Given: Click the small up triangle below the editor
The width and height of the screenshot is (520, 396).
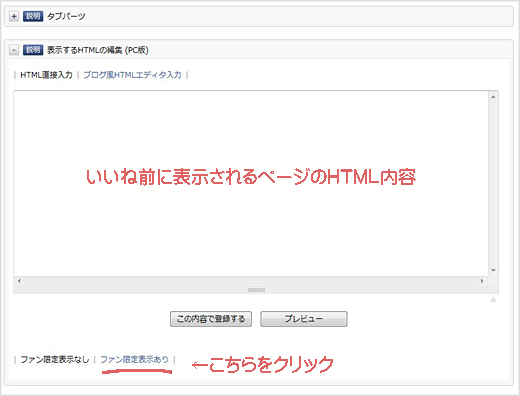Looking at the screenshot, I should point(493,300).
